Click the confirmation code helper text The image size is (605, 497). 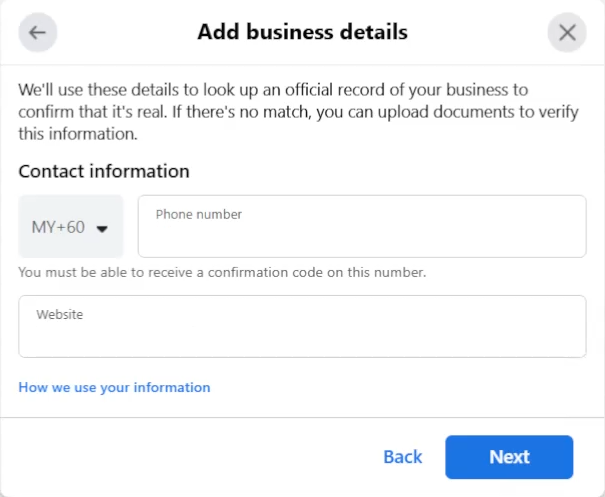click(222, 272)
